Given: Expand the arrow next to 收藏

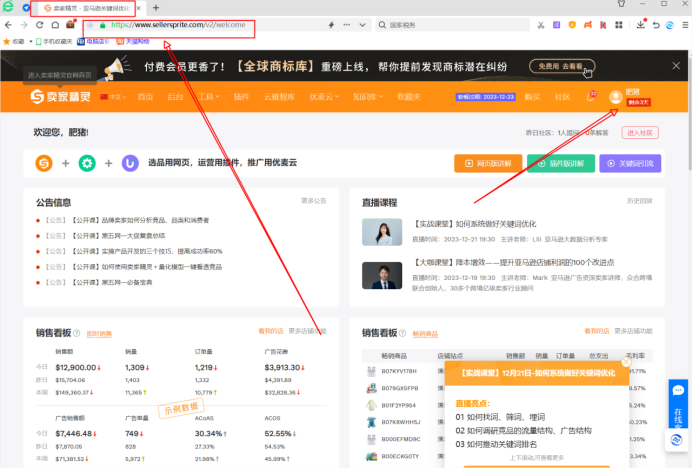Looking at the screenshot, I should [31, 41].
